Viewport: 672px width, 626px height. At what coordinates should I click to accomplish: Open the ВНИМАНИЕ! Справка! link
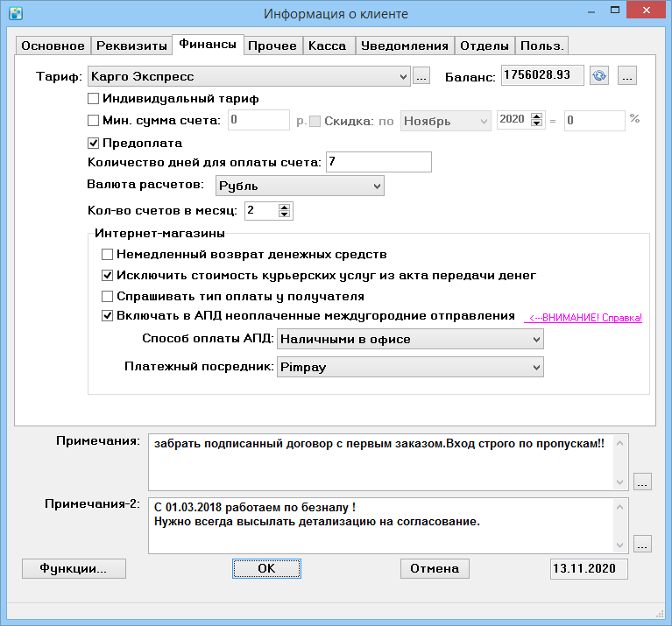pyautogui.click(x=584, y=318)
